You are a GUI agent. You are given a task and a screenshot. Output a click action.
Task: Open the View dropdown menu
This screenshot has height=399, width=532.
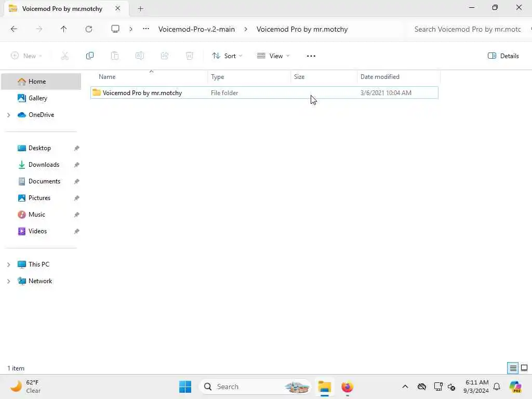(x=273, y=56)
